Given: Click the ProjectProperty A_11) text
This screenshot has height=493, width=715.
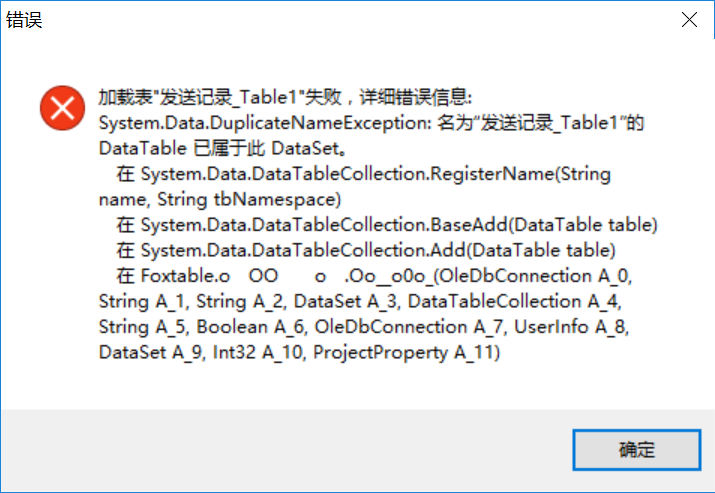Looking at the screenshot, I should point(406,353).
